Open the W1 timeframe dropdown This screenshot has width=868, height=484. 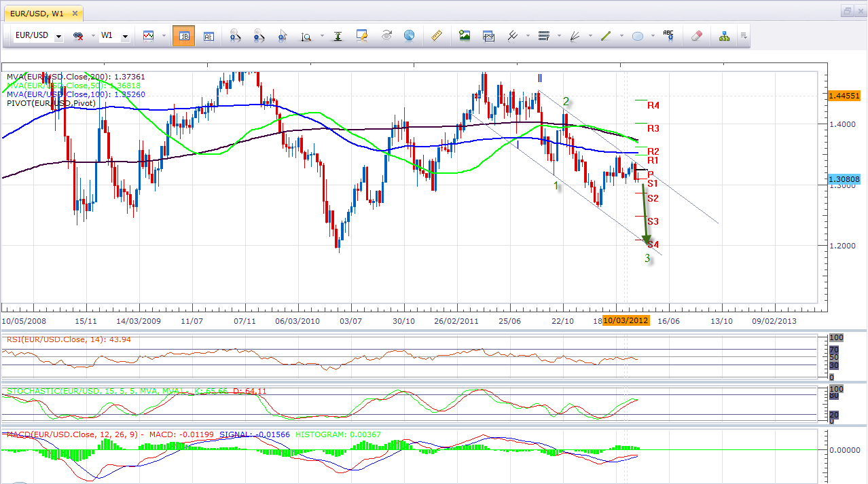[125, 36]
